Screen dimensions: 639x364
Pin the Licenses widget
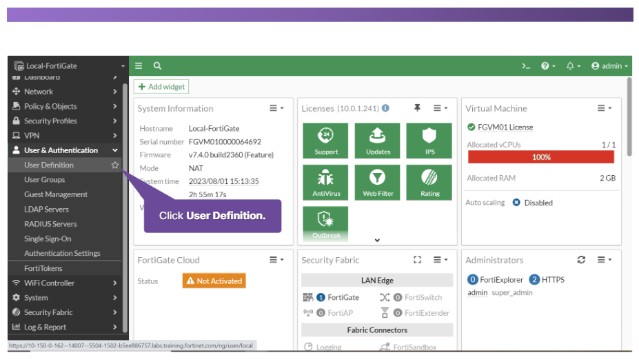pyautogui.click(x=417, y=108)
